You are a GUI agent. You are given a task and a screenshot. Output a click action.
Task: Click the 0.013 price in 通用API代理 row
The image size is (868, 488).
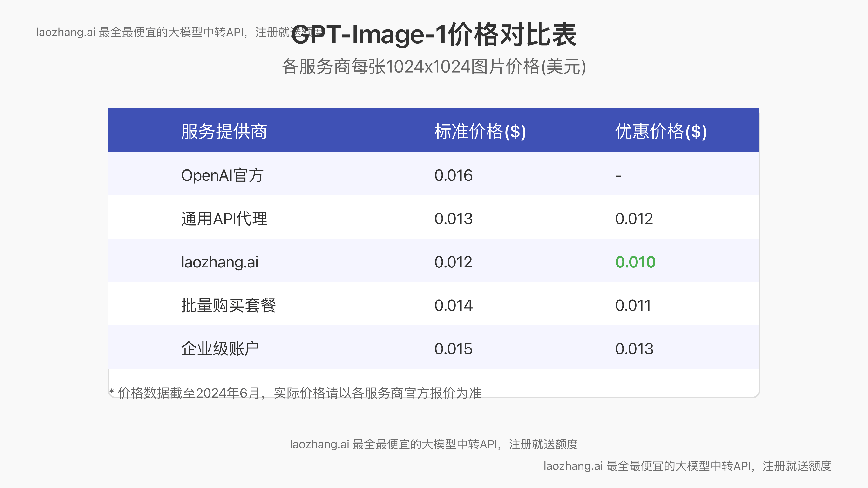[453, 219]
